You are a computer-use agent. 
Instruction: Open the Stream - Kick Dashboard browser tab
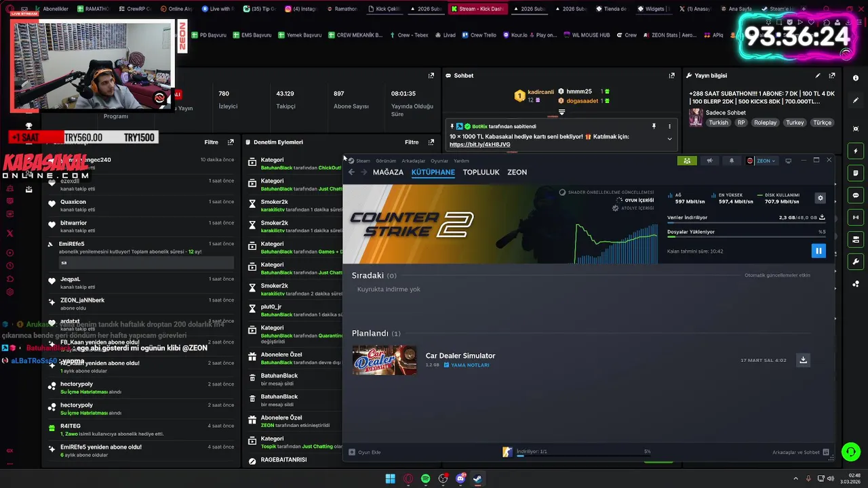(477, 9)
